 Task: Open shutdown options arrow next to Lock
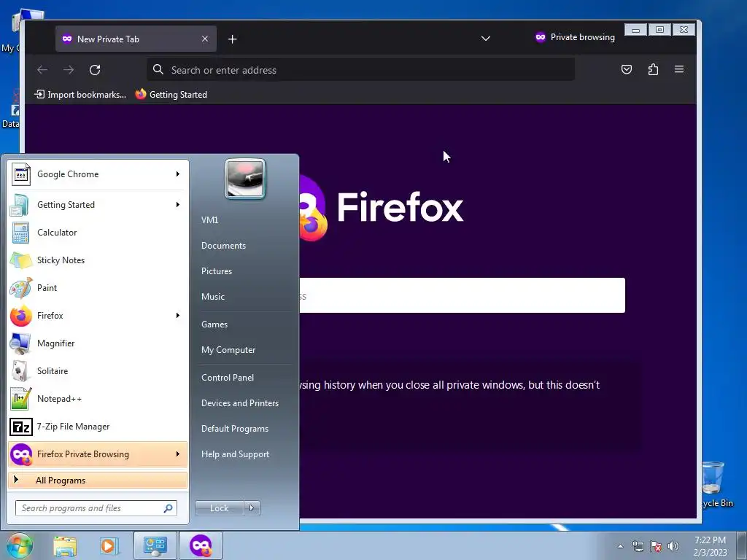coord(252,508)
